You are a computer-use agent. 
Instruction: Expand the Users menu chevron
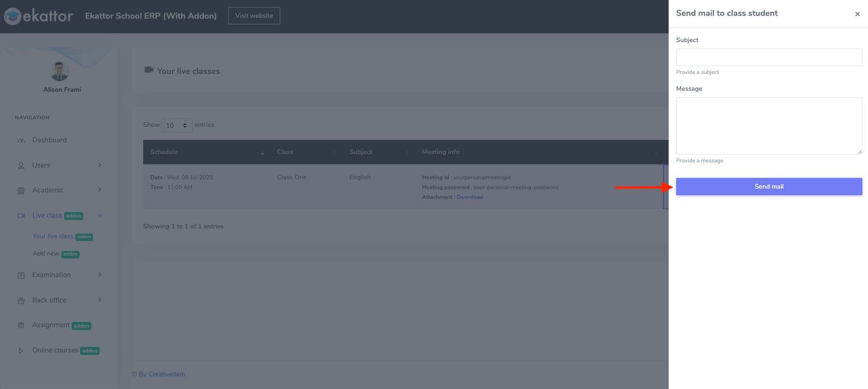click(100, 165)
